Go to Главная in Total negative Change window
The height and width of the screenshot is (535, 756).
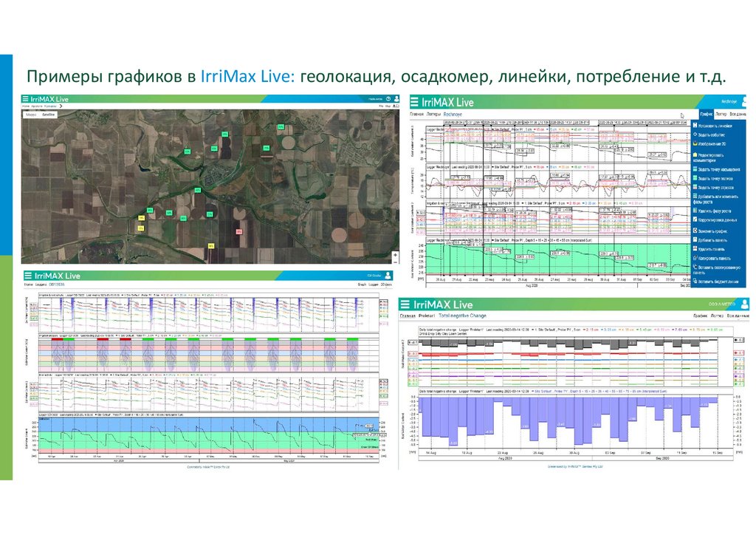coord(408,316)
